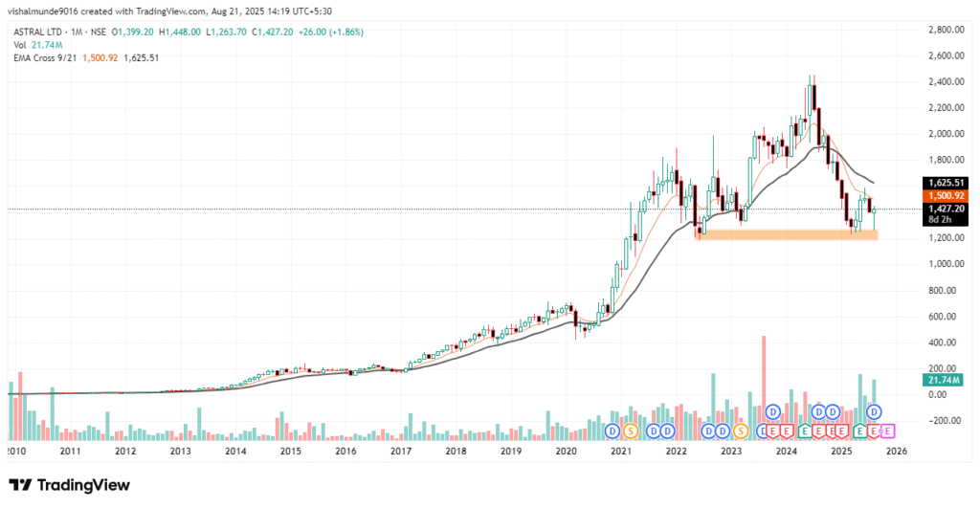The width and height of the screenshot is (980, 508).
Task: Click the tallest red volume bar in 2023
Action: click(764, 387)
